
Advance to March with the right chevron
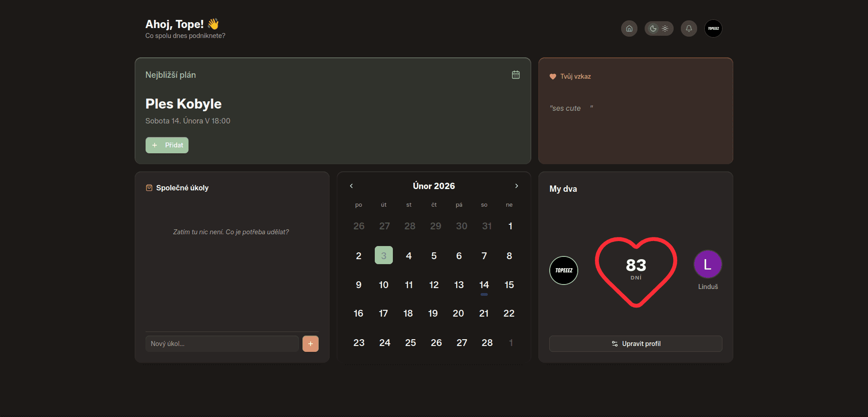(516, 185)
